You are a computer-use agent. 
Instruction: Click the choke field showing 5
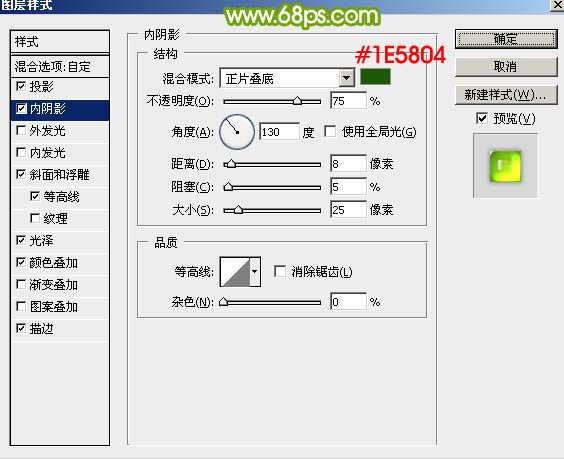point(348,187)
